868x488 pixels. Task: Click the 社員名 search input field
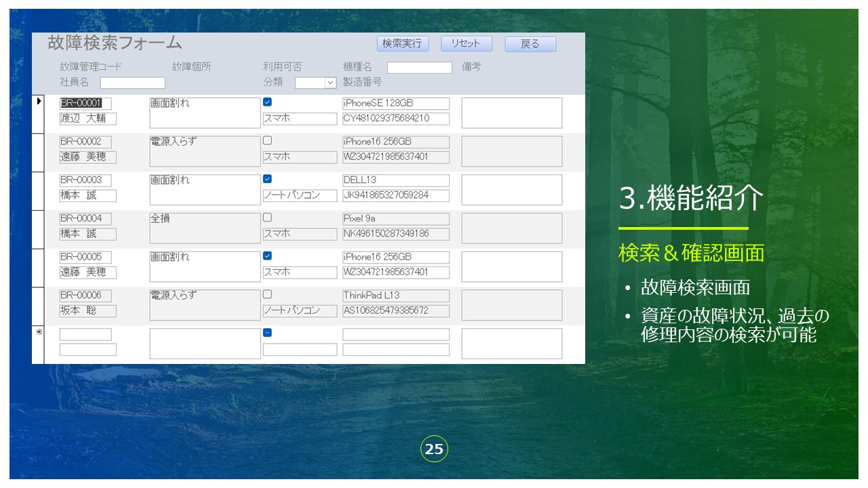[132, 83]
